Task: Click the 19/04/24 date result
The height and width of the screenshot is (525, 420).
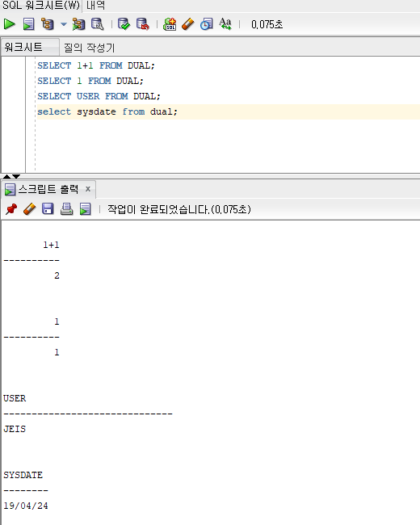Action: click(26, 506)
